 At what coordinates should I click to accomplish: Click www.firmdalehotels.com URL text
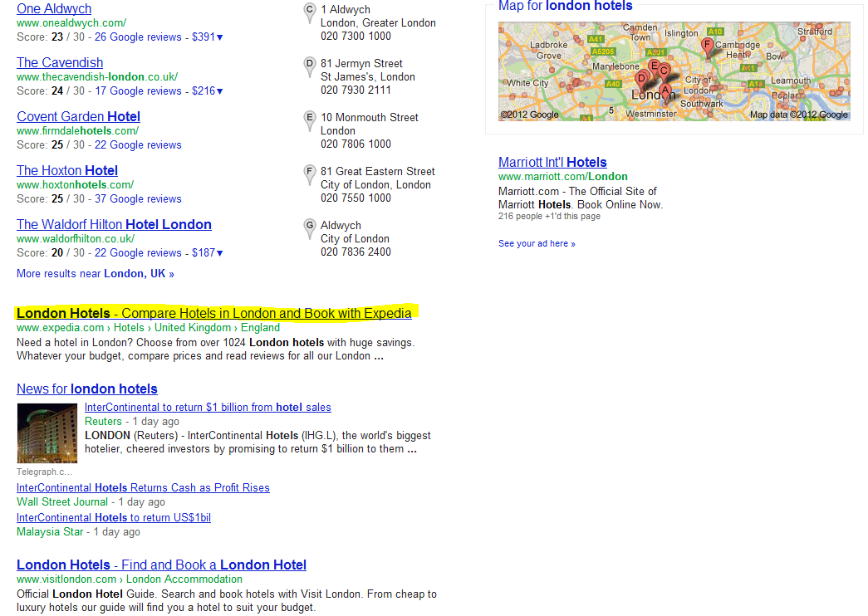[77, 131]
